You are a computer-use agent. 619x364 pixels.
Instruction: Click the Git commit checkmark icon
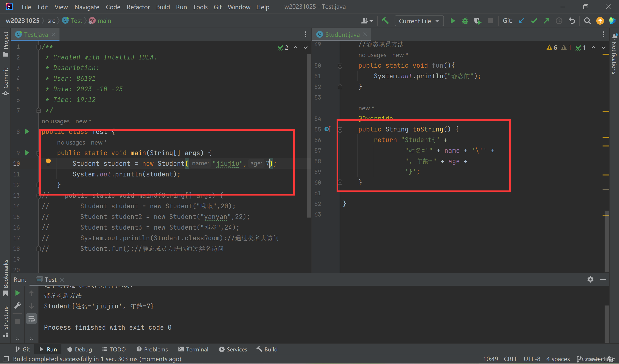[534, 21]
